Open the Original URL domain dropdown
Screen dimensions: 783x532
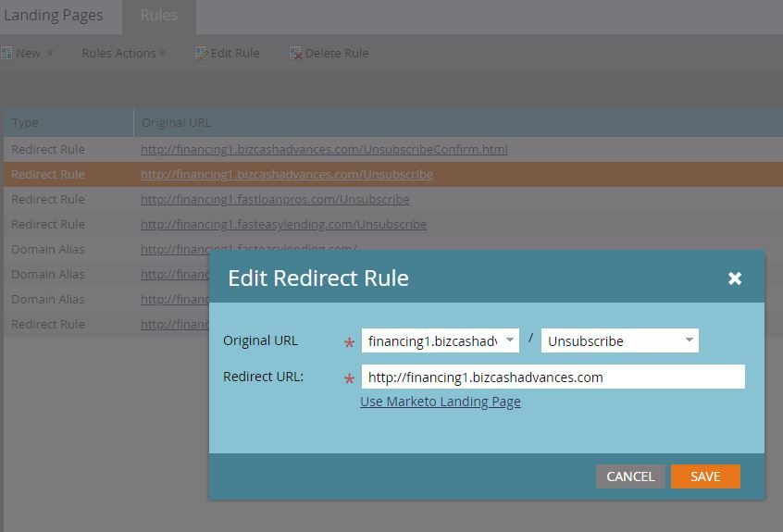click(x=510, y=340)
